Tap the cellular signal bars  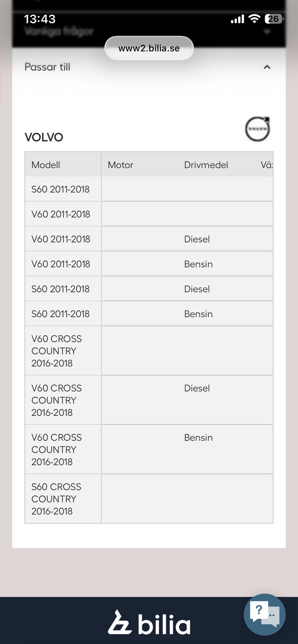[x=237, y=19]
